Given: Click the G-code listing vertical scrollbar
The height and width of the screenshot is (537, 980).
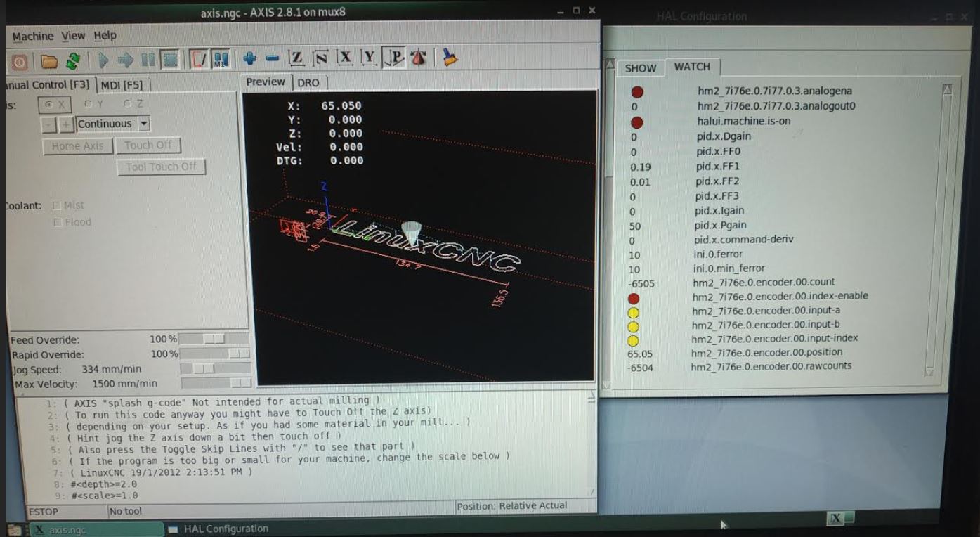Looking at the screenshot, I should coord(591,444).
